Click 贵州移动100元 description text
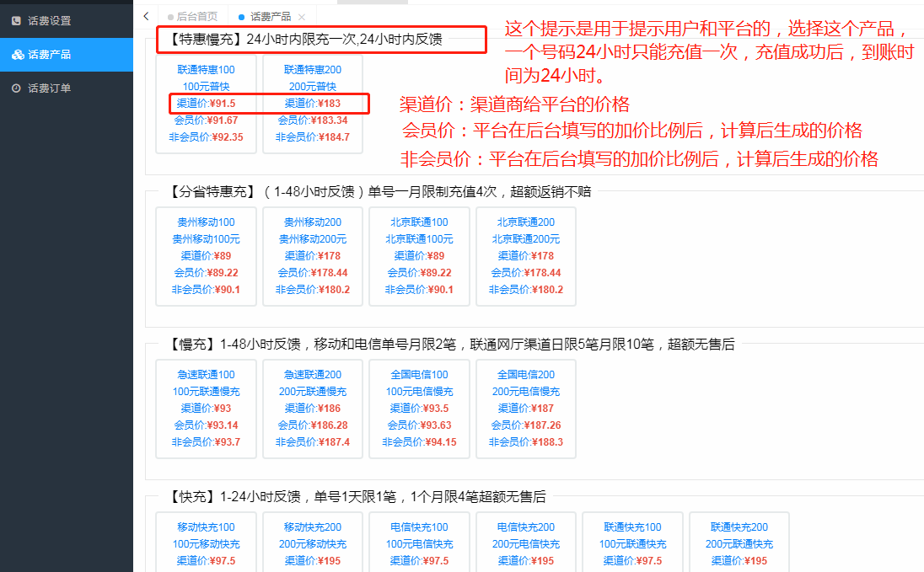This screenshot has height=572, width=924. 207,239
